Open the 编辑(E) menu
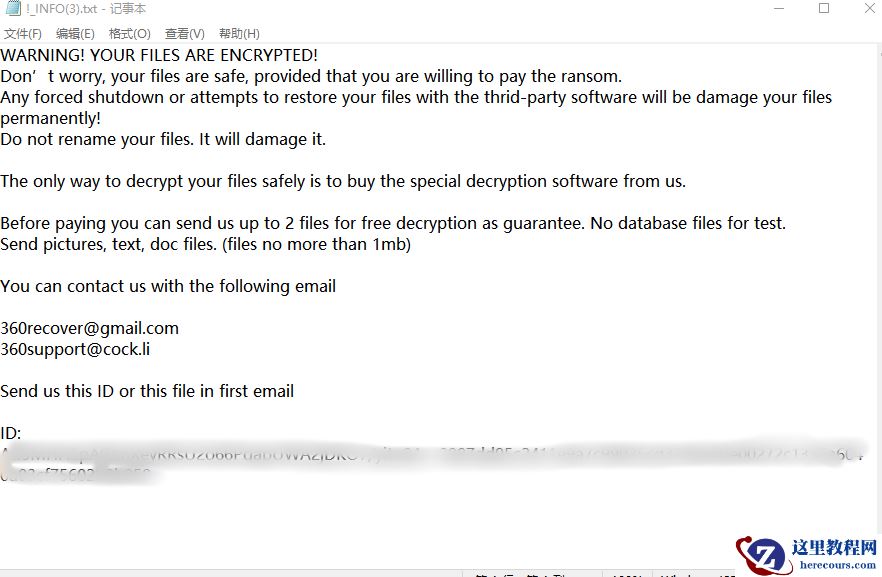 (x=75, y=34)
